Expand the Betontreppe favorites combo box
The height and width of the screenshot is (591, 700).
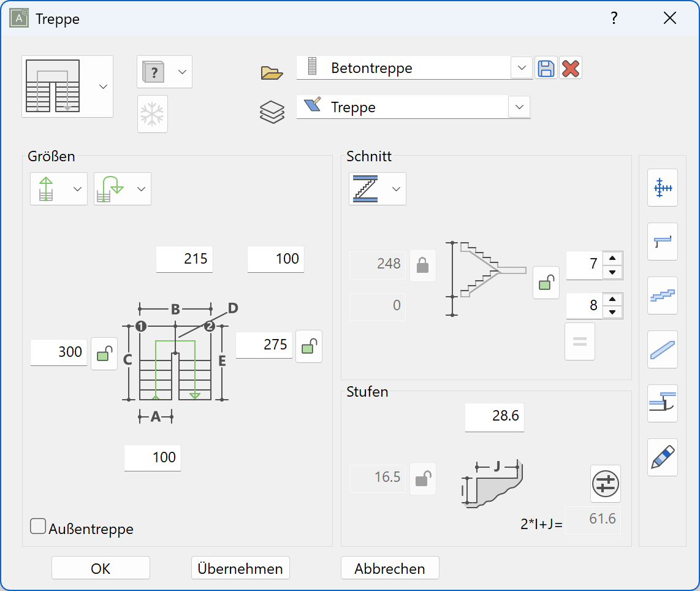point(522,69)
